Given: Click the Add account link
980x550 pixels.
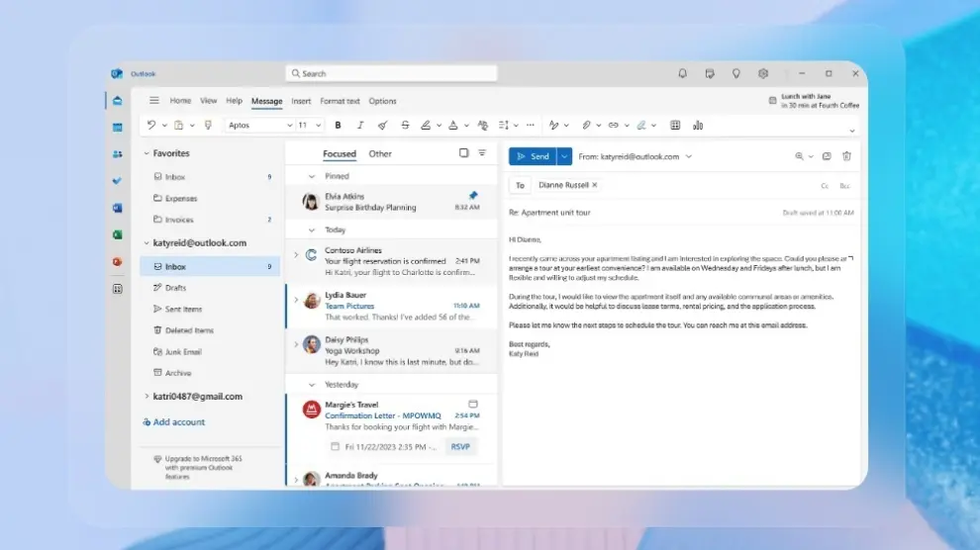Looking at the screenshot, I should [174, 422].
